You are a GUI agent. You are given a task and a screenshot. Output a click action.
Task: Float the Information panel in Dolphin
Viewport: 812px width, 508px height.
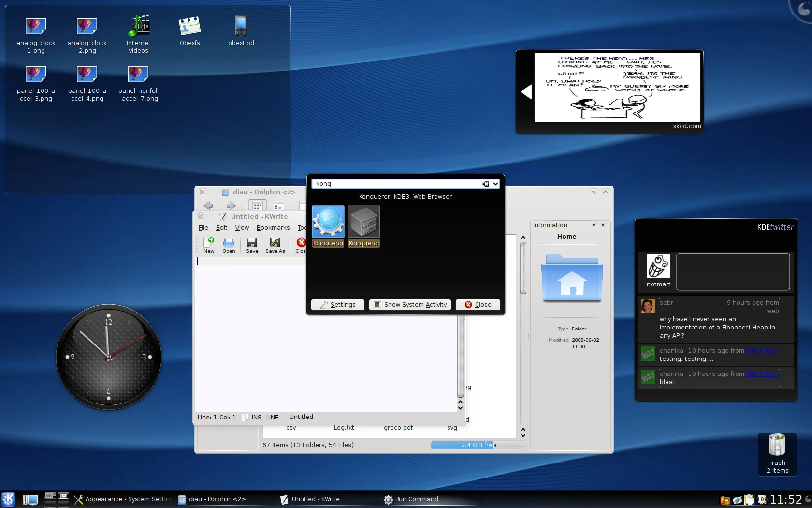coord(594,225)
